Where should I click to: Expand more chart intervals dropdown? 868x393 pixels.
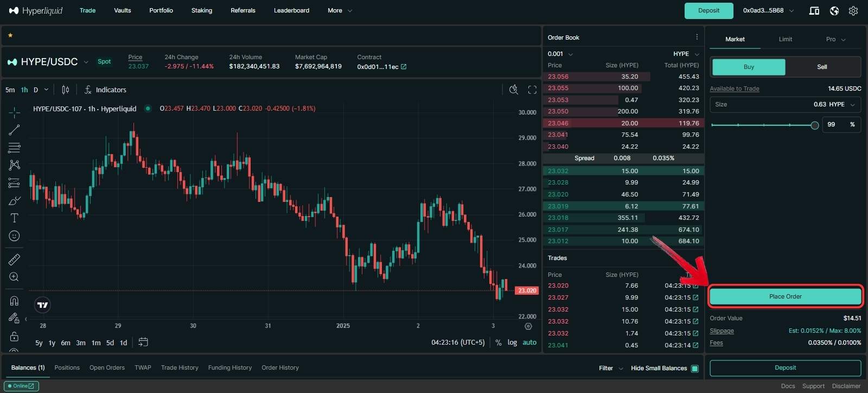[x=47, y=90]
